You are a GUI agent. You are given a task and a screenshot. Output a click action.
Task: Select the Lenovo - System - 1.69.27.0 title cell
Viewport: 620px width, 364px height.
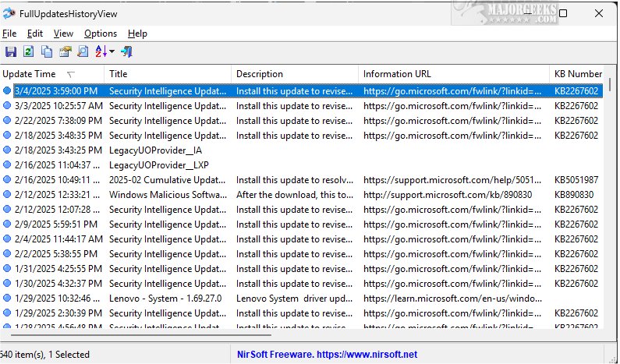165,299
